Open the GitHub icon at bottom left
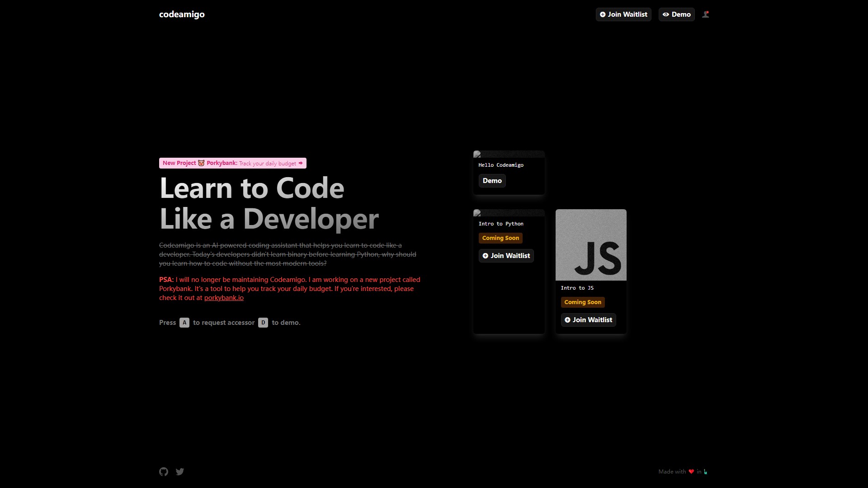 pos(163,471)
